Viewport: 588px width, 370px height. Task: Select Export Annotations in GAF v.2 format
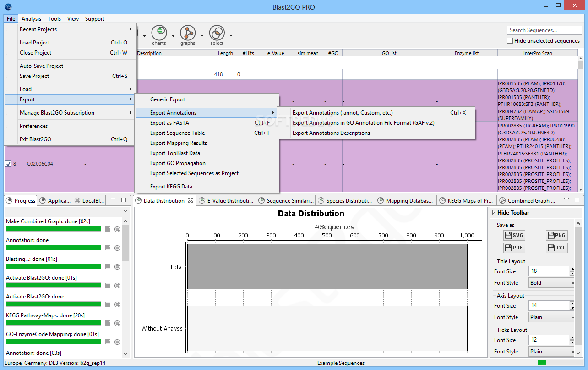coord(376,123)
